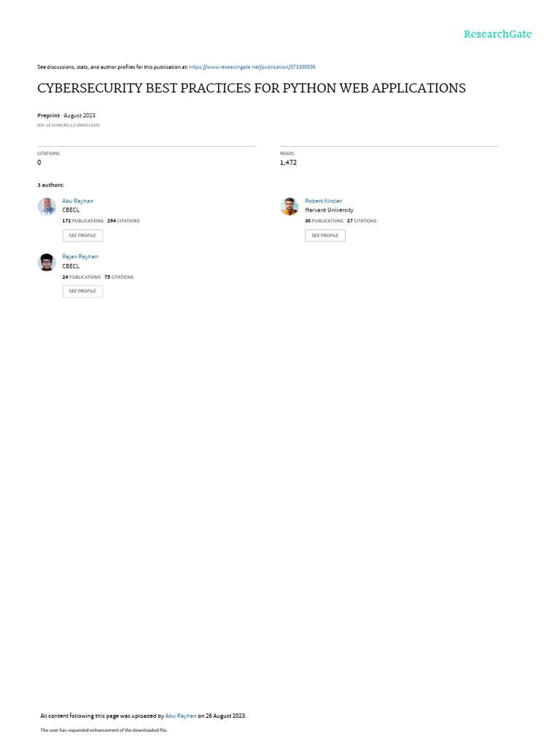Open Rajan Rayhan's author name link
The width and height of the screenshot is (560, 747).
[80, 257]
